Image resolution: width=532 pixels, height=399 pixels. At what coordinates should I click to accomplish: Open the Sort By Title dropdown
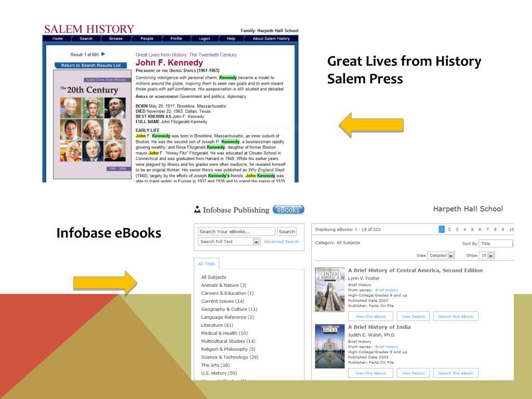[x=496, y=244]
